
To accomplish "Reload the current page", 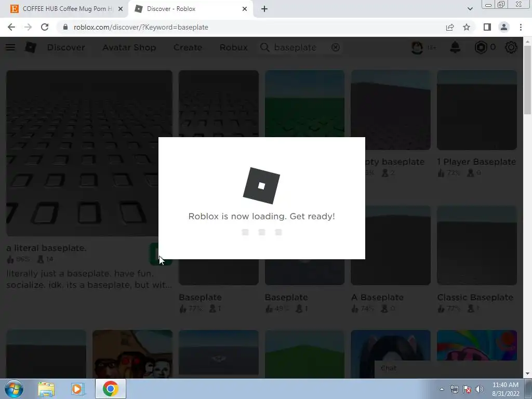I will click(45, 27).
